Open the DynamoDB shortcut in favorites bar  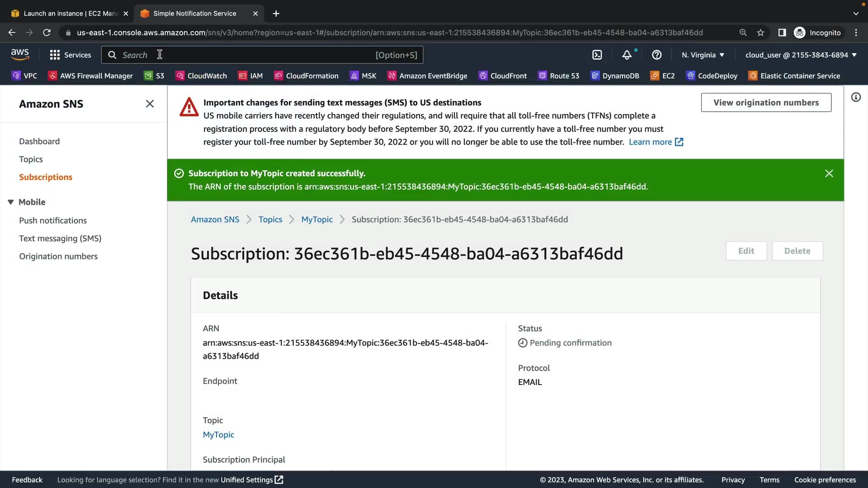pyautogui.click(x=615, y=76)
